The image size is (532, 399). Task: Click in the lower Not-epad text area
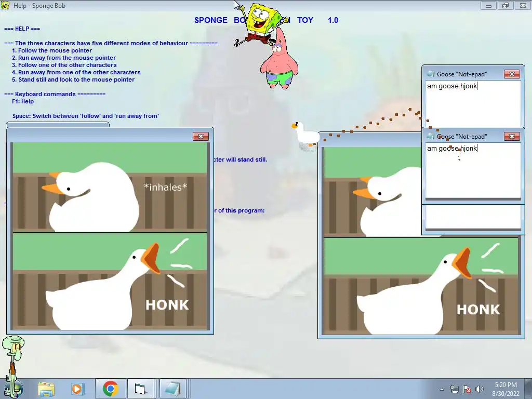tap(473, 170)
